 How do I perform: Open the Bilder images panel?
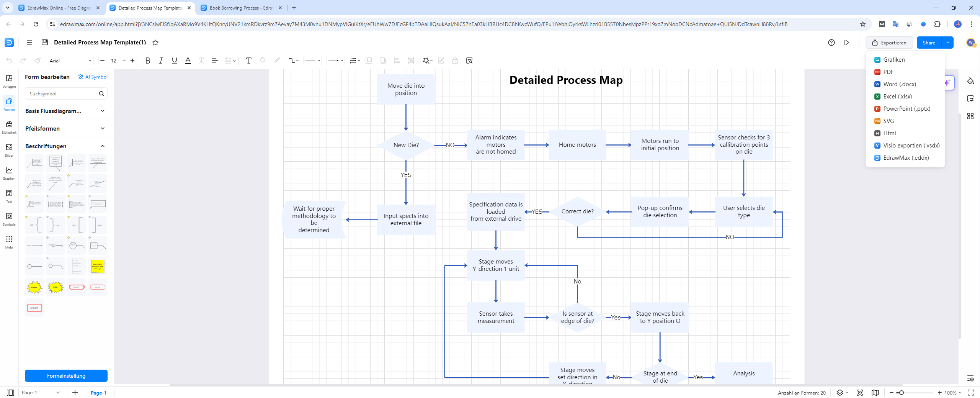[x=9, y=150]
